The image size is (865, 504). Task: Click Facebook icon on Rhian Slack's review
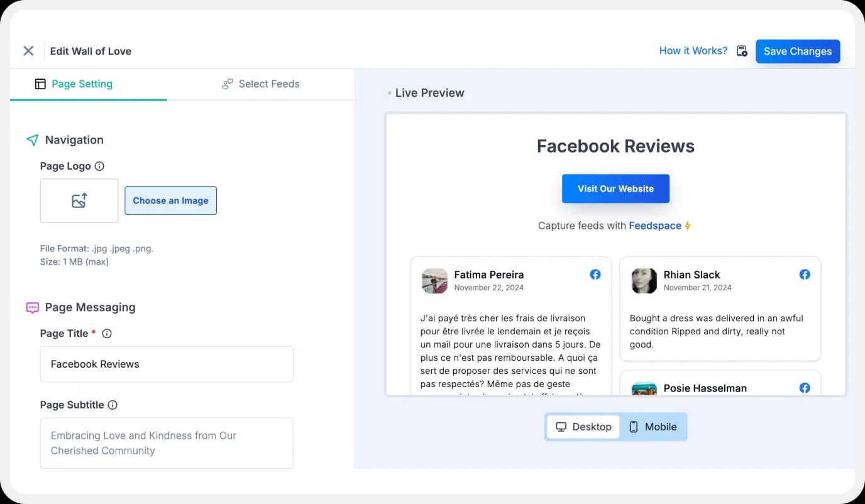(x=804, y=275)
